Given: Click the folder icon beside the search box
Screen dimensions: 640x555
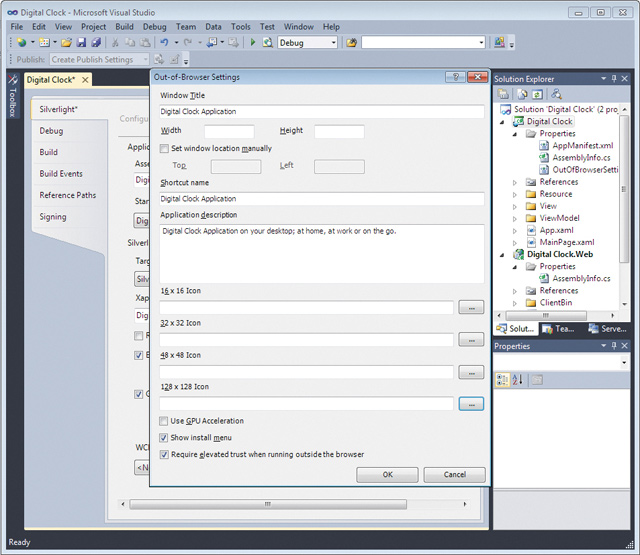Looking at the screenshot, I should pyautogui.click(x=351, y=42).
